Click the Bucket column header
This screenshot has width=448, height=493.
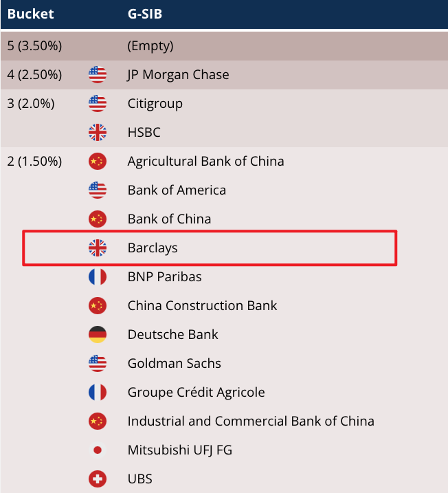pos(30,14)
